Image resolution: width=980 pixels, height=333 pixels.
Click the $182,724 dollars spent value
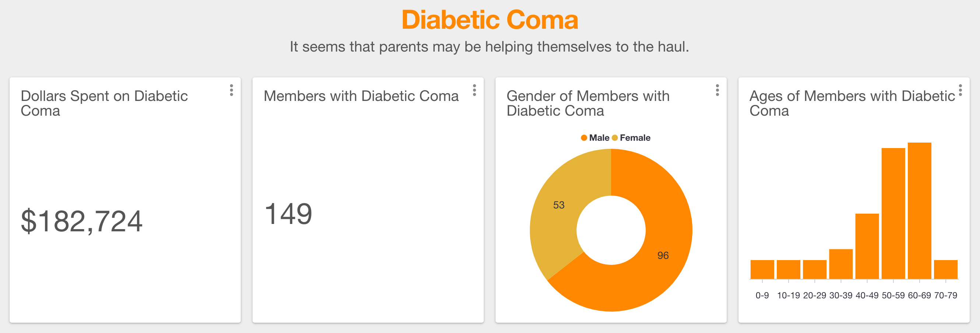[81, 221]
